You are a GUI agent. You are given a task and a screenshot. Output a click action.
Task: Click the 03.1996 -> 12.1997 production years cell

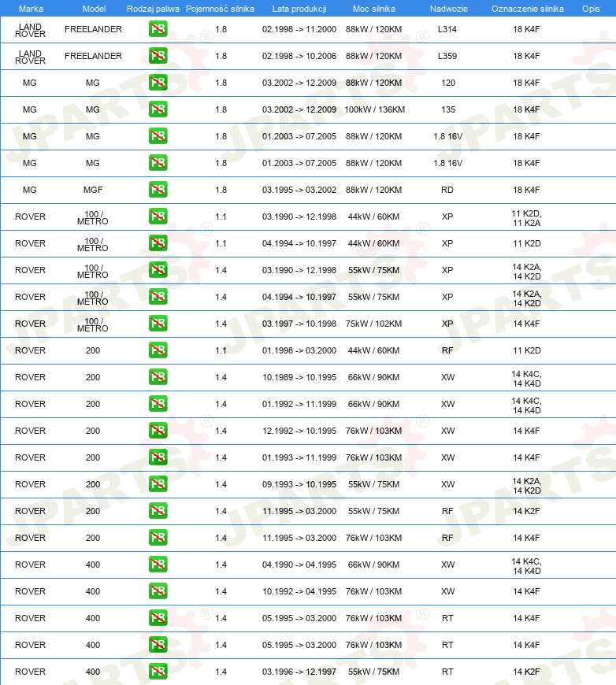pos(299,672)
